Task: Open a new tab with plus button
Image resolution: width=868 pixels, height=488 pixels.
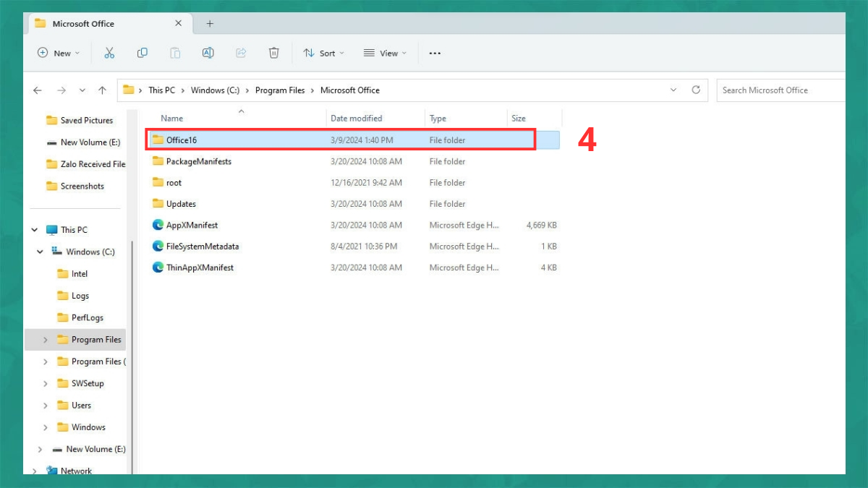Action: pos(210,24)
